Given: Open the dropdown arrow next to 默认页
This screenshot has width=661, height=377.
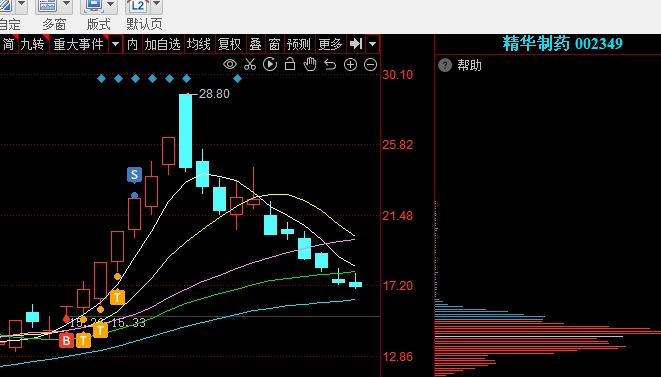Looking at the screenshot, I should tap(156, 5).
